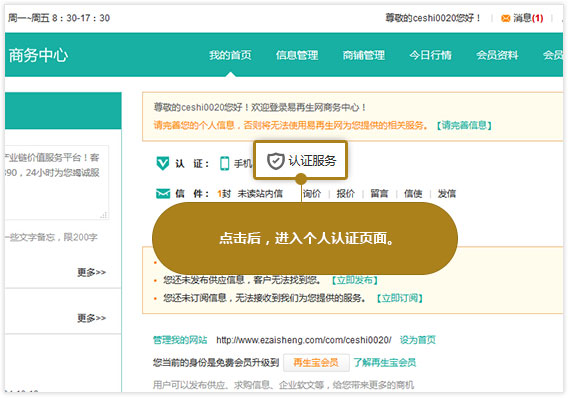Image resolution: width=569 pixels, height=398 pixels.
Task: Open the 报价 messages link
Action: pos(345,194)
